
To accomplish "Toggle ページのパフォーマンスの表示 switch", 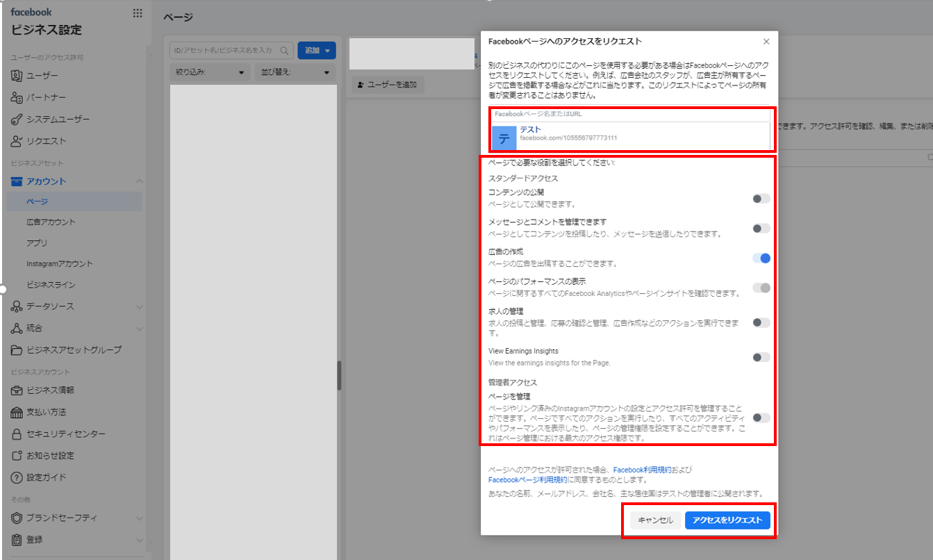I will 761,288.
